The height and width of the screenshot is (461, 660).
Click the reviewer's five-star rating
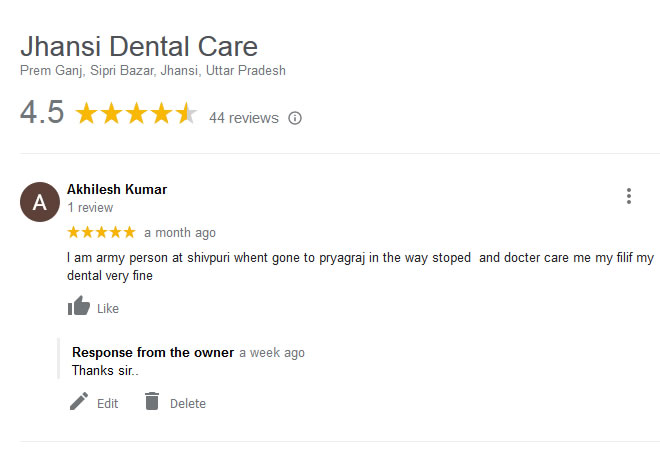tap(101, 232)
